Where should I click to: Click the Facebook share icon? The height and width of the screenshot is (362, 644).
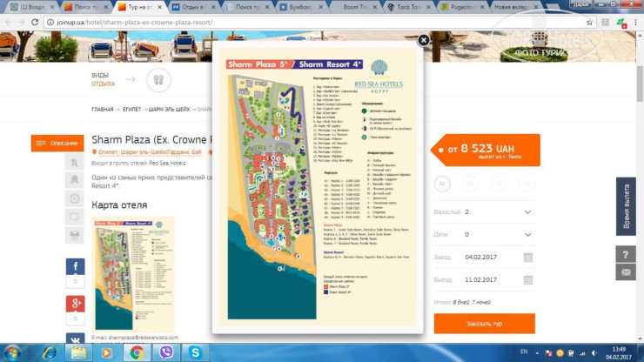click(x=75, y=267)
